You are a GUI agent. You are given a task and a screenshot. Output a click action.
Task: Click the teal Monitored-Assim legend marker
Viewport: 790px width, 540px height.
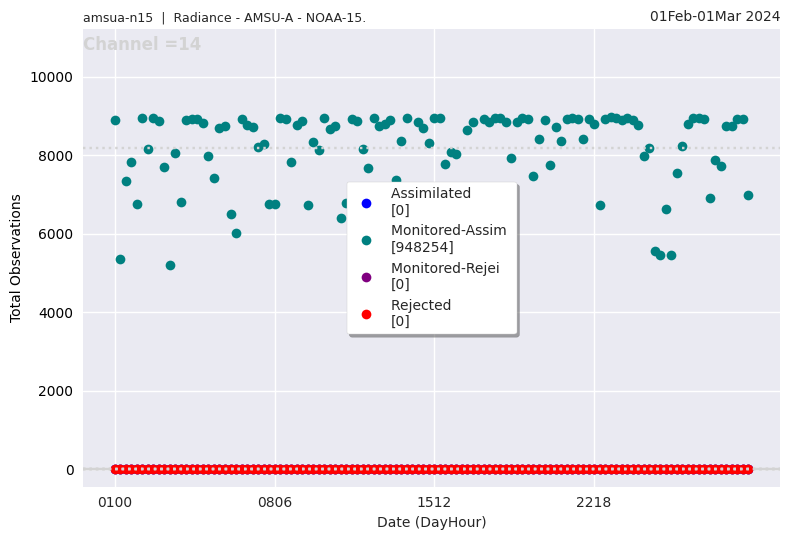click(366, 240)
